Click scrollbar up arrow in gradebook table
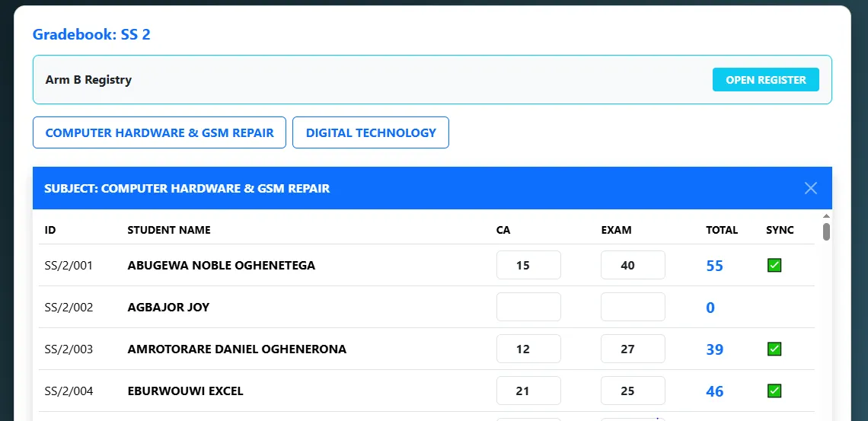Image resolution: width=868 pixels, height=421 pixels. point(826,215)
